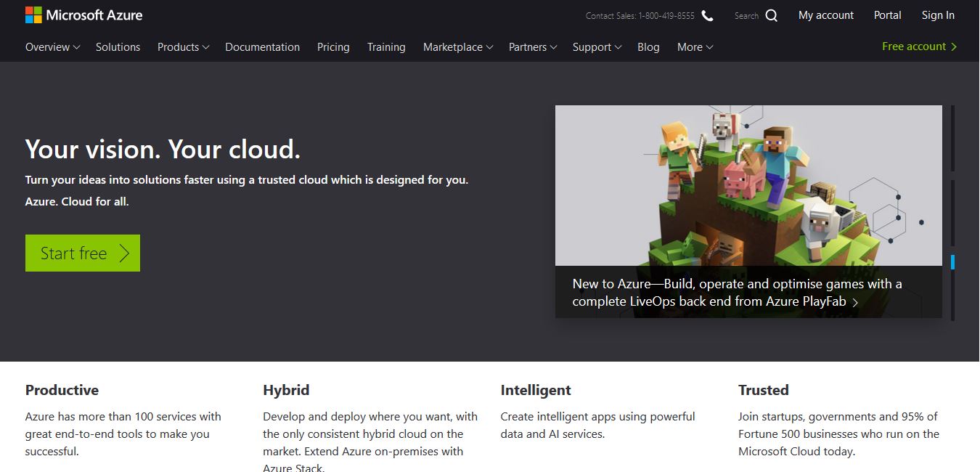Open search with the magnifying glass icon
The width and height of the screenshot is (980, 472).
771,15
